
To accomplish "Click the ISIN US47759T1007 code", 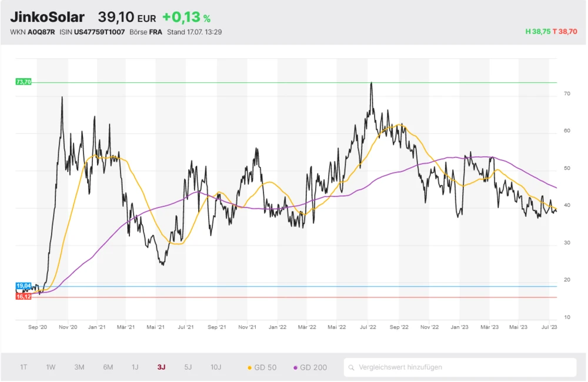I will pyautogui.click(x=99, y=32).
